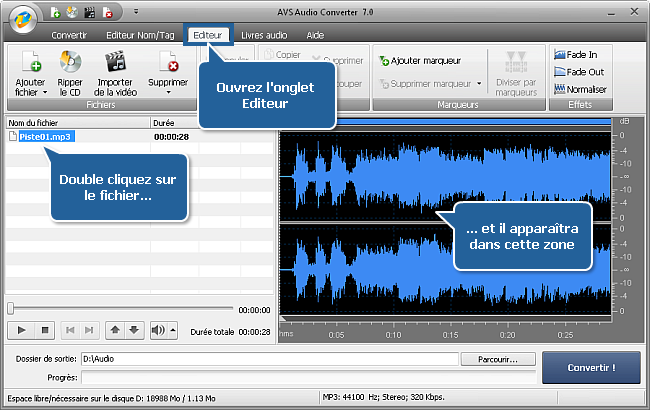
Task: Click the Ajouter fichier icon
Action: [30, 62]
